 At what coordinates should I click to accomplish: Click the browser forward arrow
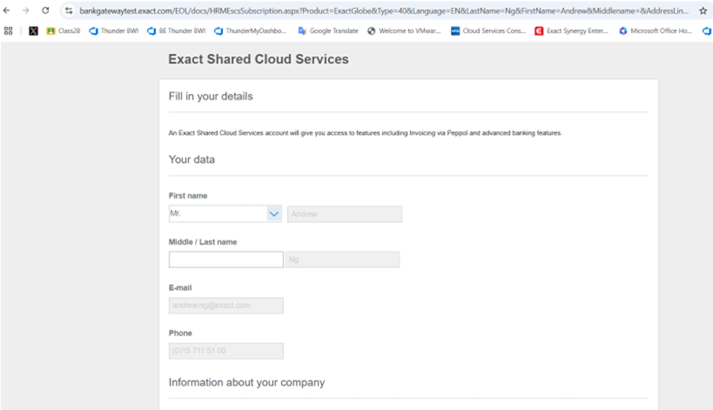click(26, 10)
